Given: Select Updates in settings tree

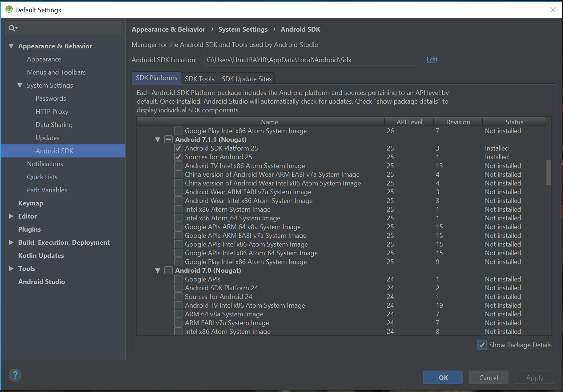Looking at the screenshot, I should [x=48, y=138].
